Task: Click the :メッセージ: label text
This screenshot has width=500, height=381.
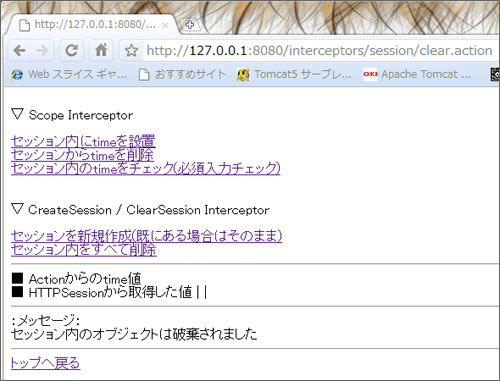Action: pos(45,321)
